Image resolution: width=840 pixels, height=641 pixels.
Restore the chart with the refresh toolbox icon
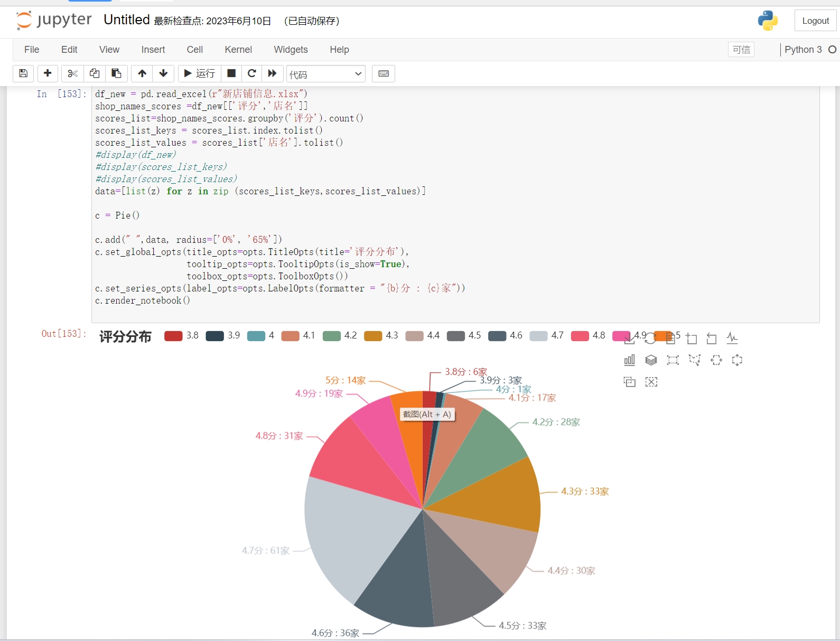click(650, 338)
